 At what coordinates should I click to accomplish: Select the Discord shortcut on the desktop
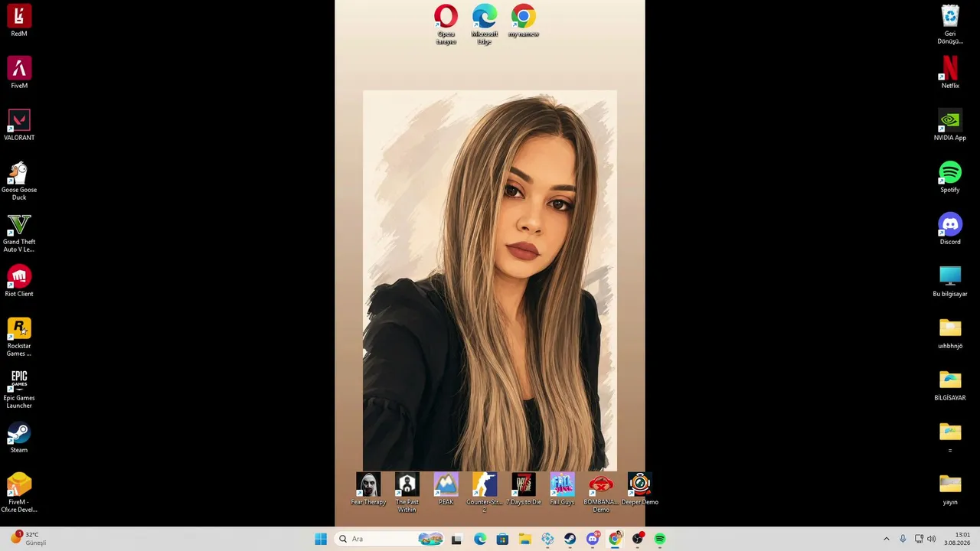(950, 229)
